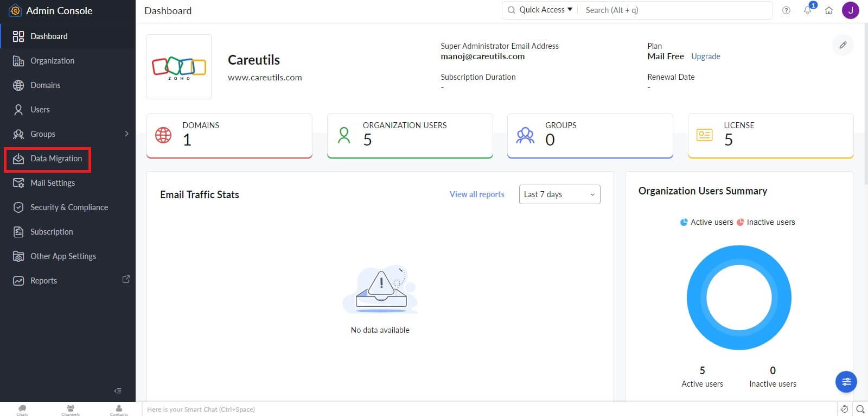
Task: Open the Dashboard sidebar item
Action: point(68,36)
